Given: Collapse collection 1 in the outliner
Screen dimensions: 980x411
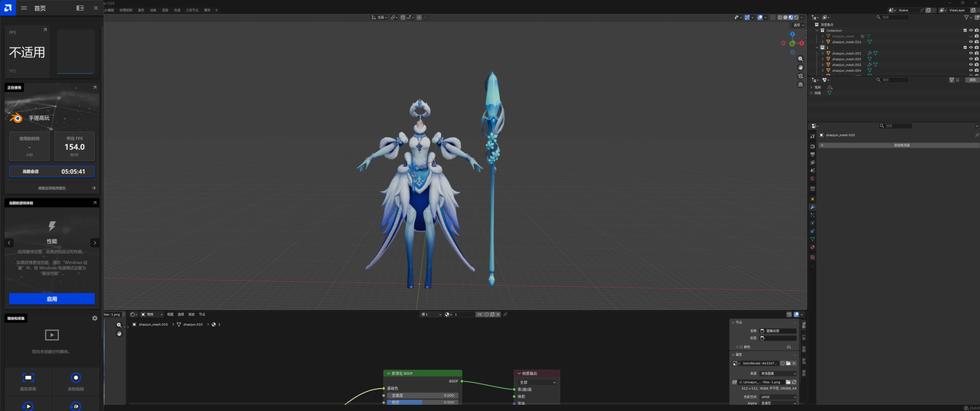Looking at the screenshot, I should (x=816, y=47).
